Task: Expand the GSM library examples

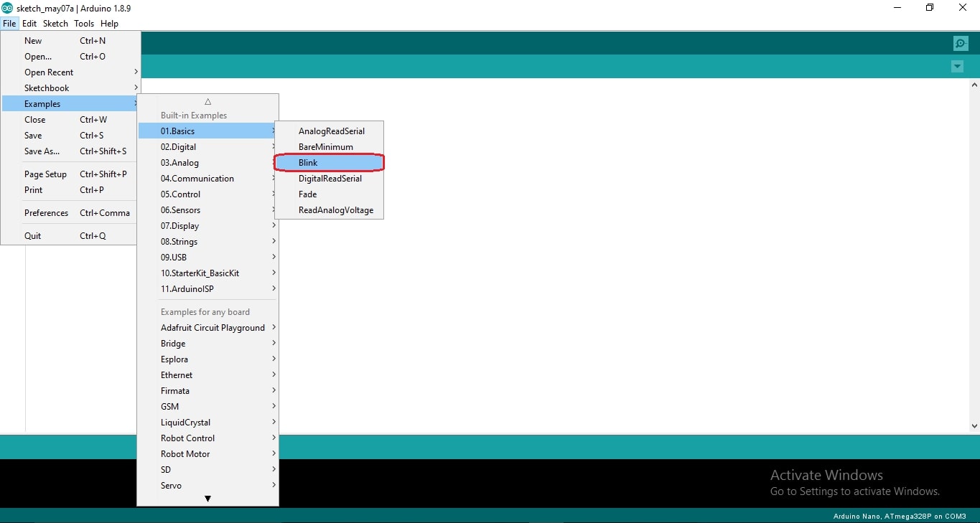Action: click(207, 407)
